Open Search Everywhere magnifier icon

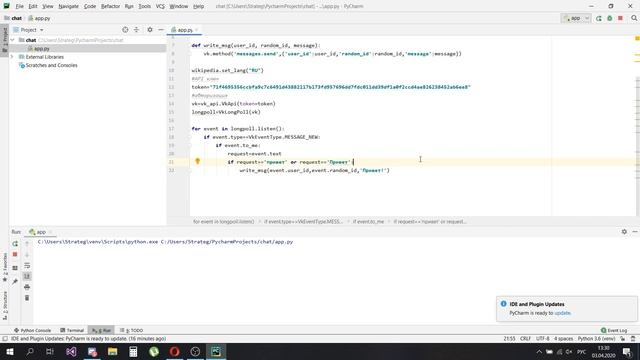pos(634,18)
